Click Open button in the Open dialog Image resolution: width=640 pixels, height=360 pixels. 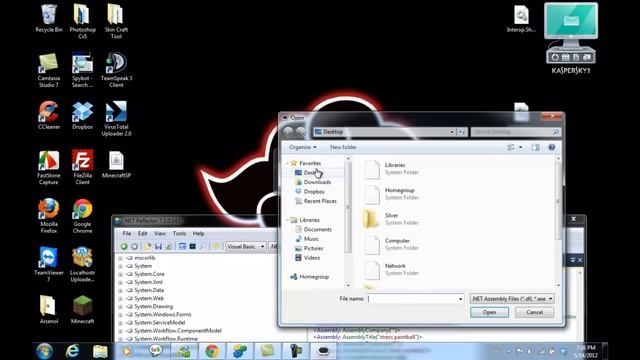(489, 312)
